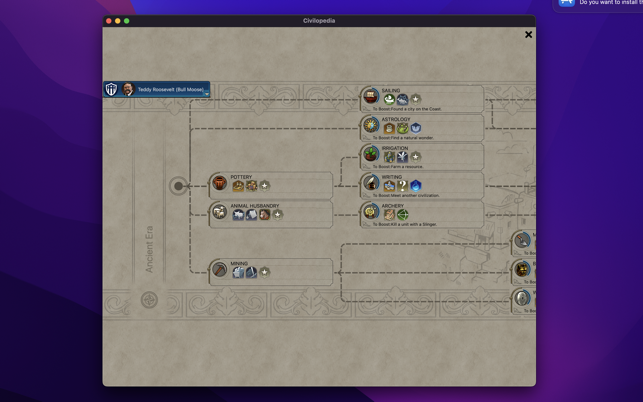Select the Archery target tech icon

371,212
